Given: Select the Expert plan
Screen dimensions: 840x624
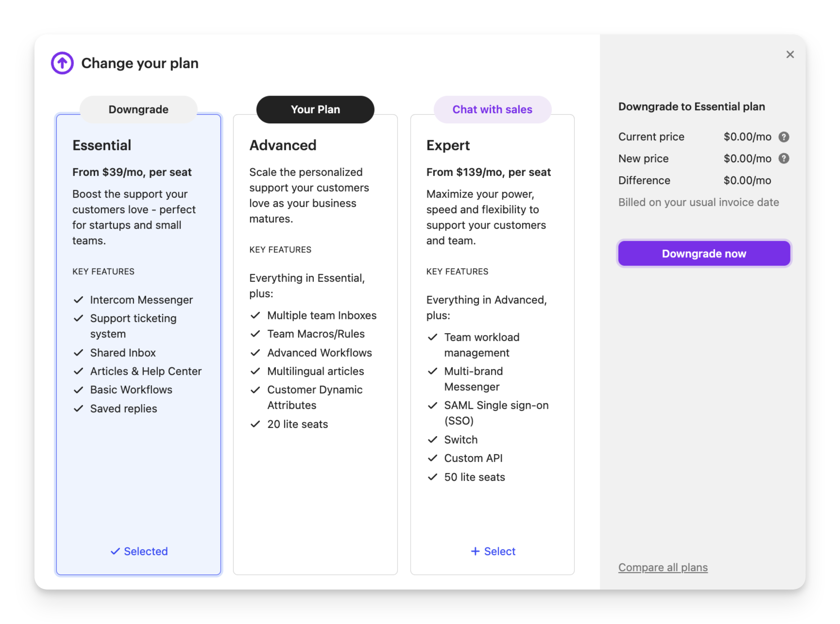Looking at the screenshot, I should tap(493, 551).
